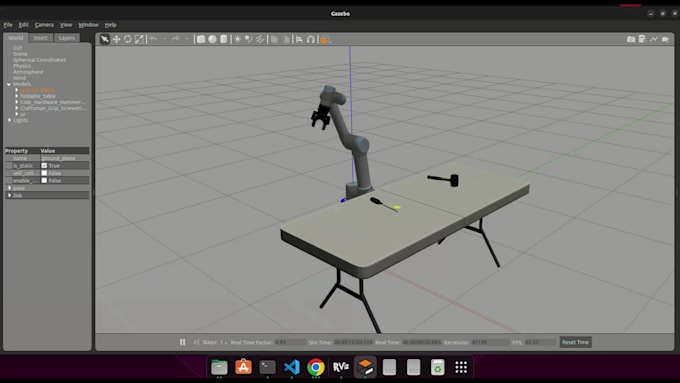The image size is (680, 383).
Task: Step the simulation forward once
Action: pos(196,342)
